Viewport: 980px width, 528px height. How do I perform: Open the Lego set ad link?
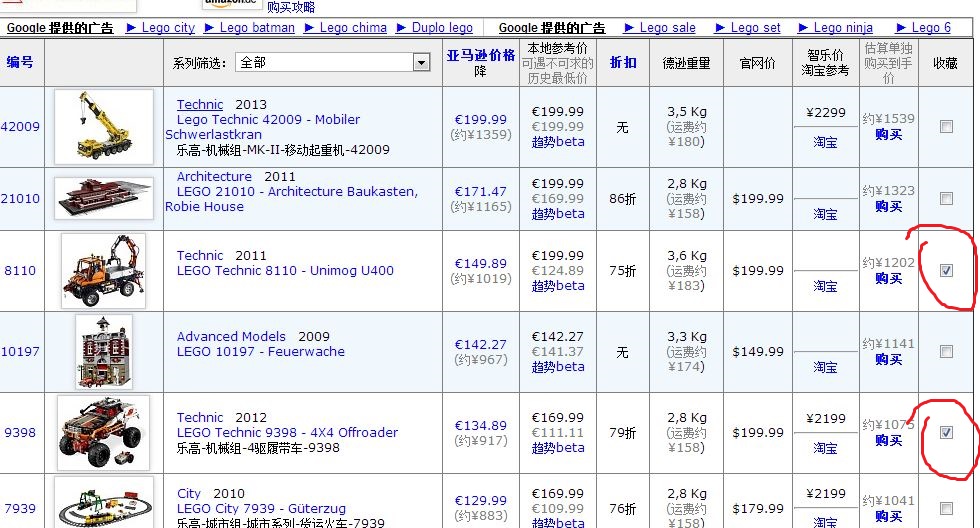756,27
